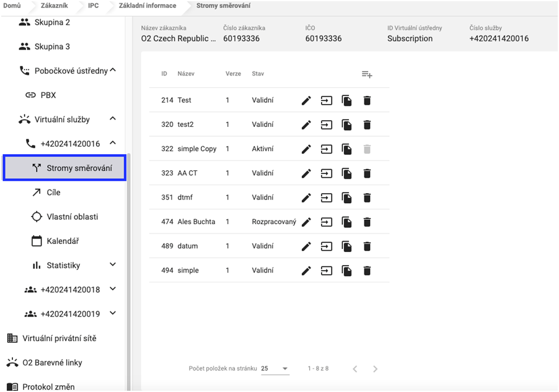
Task: Click import arrow icon for simple row 494
Action: point(326,271)
